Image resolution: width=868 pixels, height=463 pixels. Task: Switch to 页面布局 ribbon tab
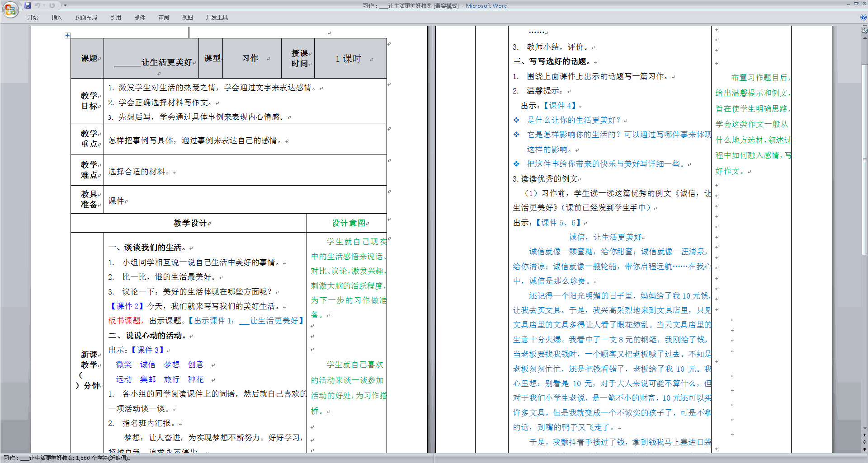pyautogui.click(x=86, y=18)
